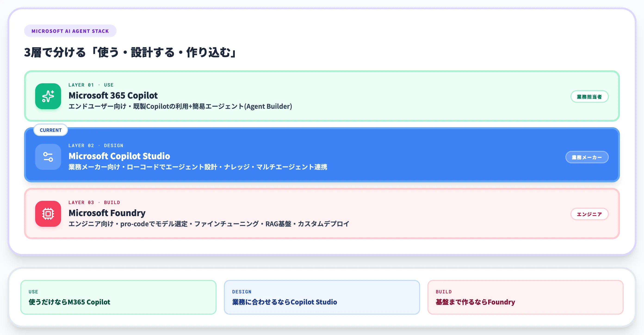Click the Microsoft Copilot Studio title
Viewport: 644px width, 335px height.
coord(119,156)
